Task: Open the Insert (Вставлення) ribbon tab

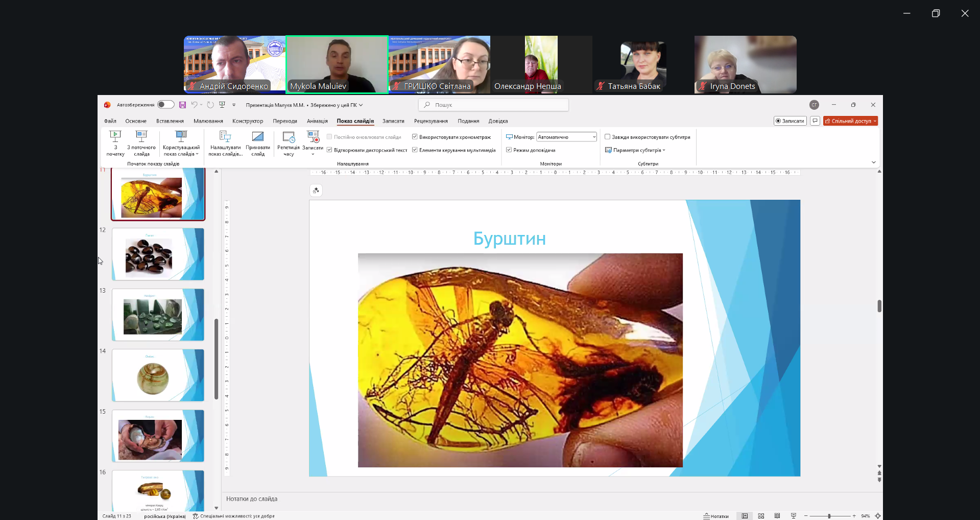Action: 170,121
